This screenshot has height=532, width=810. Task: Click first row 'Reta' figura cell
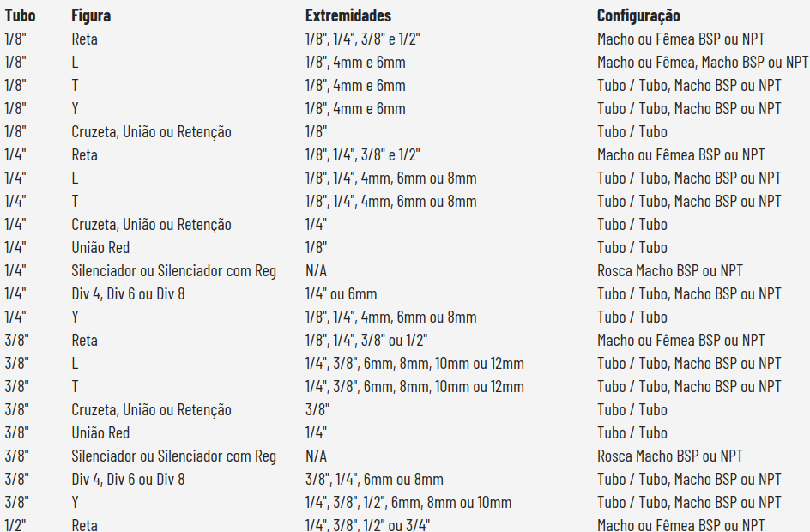[84, 39]
